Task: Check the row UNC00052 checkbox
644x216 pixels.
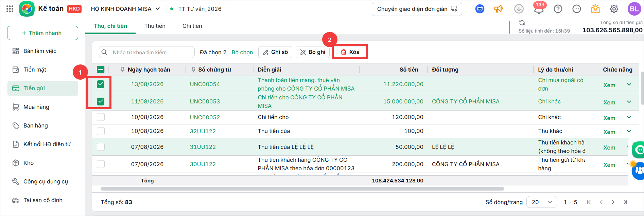Action: (101, 117)
